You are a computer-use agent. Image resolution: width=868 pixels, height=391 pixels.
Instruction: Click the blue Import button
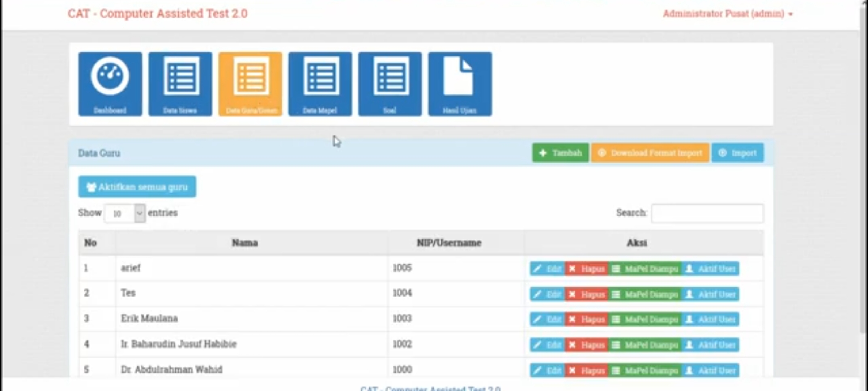click(x=737, y=153)
